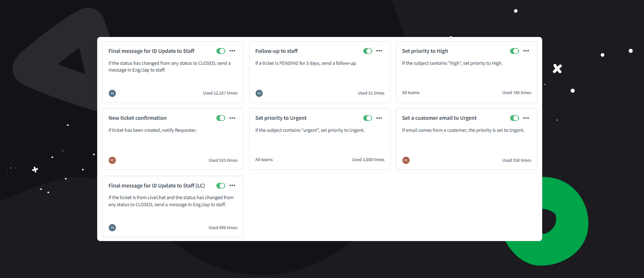Expand options menu for Set a customer email to Urgent
Screen dimensions: 644x278
click(x=526, y=118)
